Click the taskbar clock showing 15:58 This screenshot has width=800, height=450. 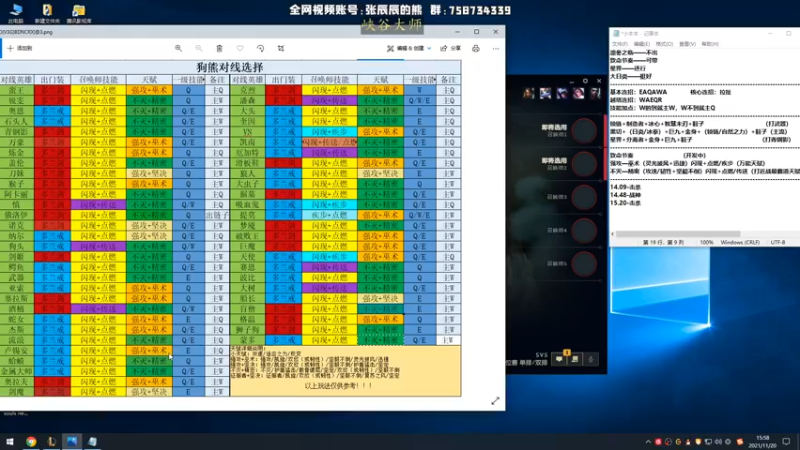click(762, 442)
